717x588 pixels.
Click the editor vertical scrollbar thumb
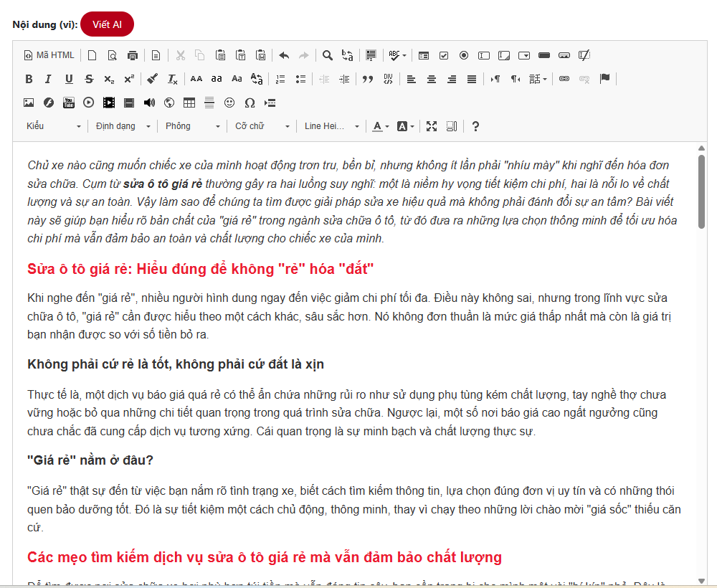coord(701,191)
